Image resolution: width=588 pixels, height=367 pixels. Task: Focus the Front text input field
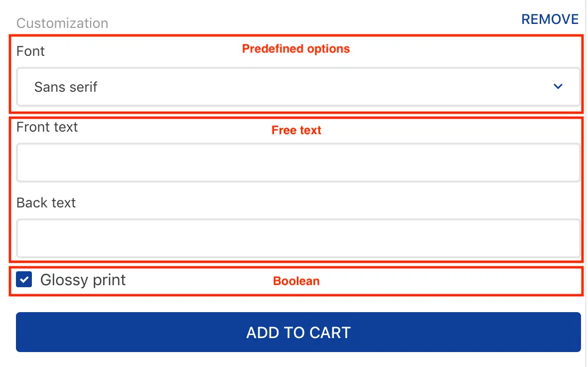(x=298, y=163)
